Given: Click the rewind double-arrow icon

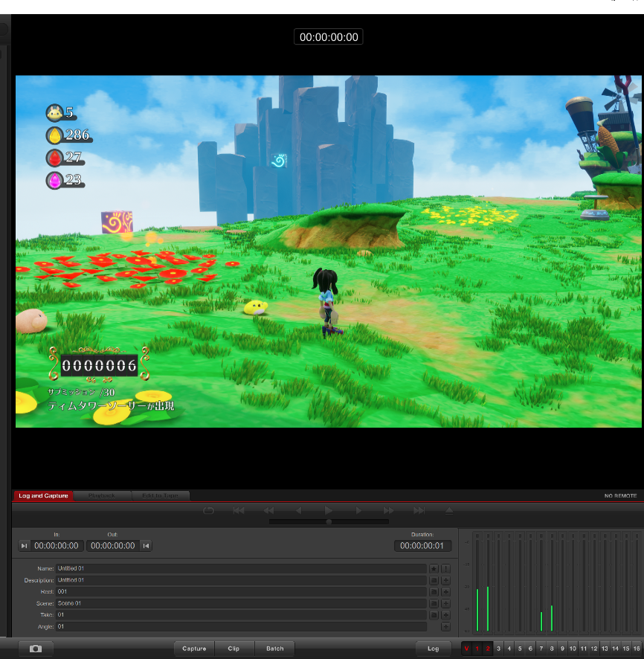Looking at the screenshot, I should coord(268,511).
